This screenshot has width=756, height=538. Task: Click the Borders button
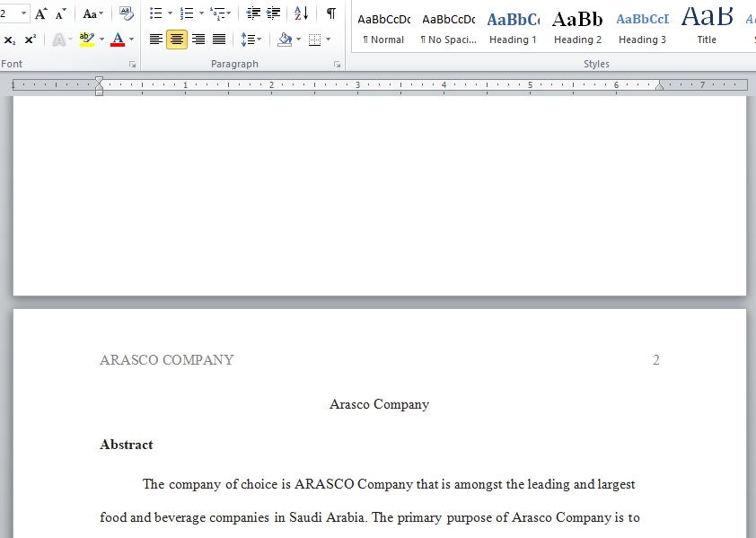tap(314, 40)
